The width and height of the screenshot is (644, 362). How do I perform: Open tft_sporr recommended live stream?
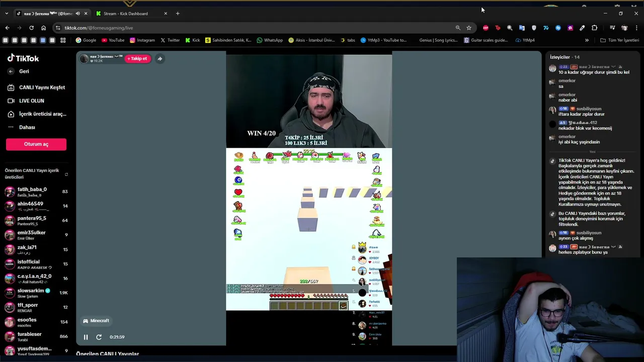(x=36, y=307)
